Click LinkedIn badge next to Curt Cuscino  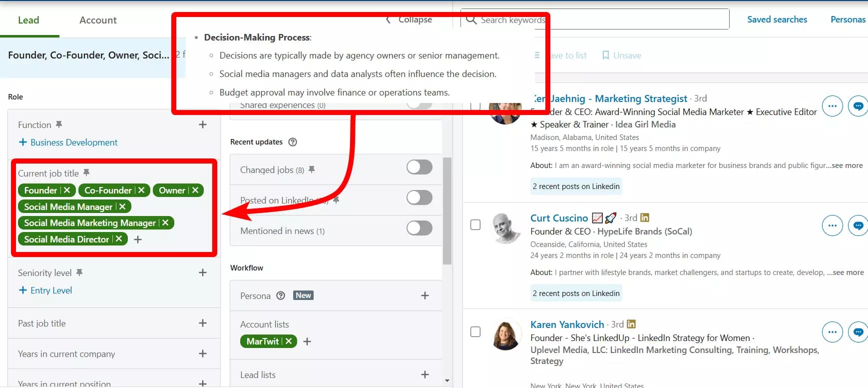pos(645,217)
